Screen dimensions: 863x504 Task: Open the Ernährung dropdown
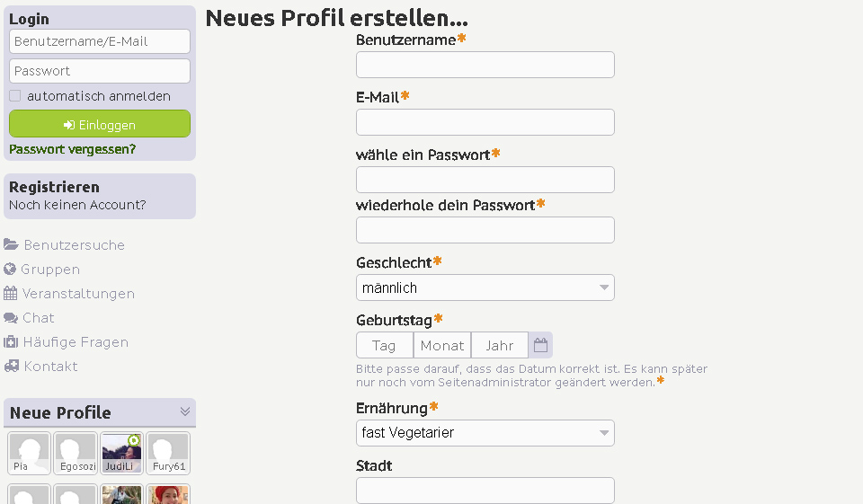485,433
